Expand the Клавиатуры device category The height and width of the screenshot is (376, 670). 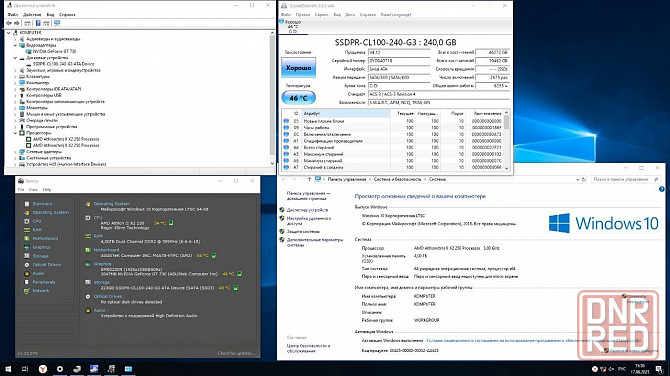click(x=15, y=76)
